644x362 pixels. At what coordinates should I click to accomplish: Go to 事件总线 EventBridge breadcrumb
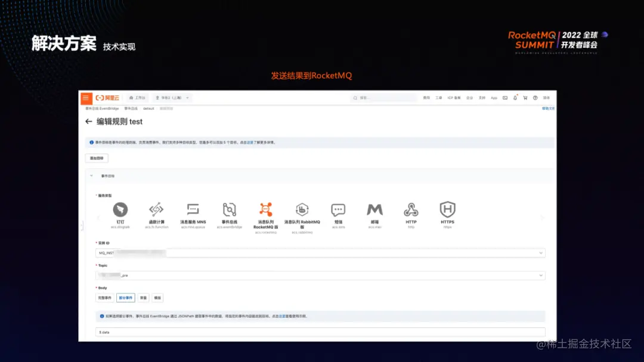coord(102,109)
